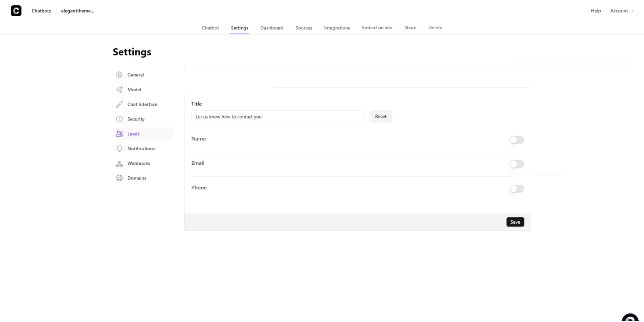Select the Integrations tab

tap(337, 28)
